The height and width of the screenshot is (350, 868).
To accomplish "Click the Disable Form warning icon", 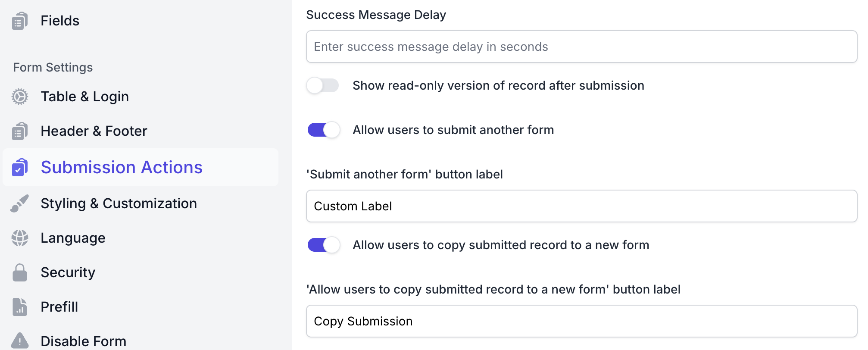I will pyautogui.click(x=20, y=341).
